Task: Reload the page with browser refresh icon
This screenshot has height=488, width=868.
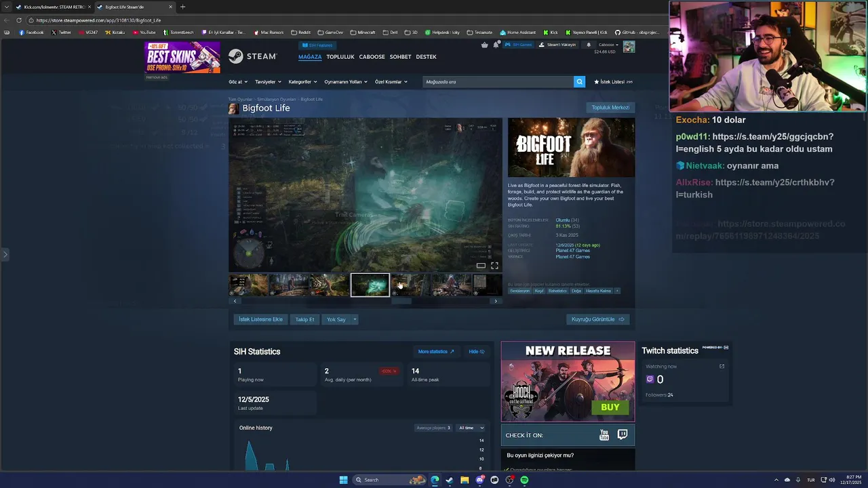Action: tap(19, 20)
